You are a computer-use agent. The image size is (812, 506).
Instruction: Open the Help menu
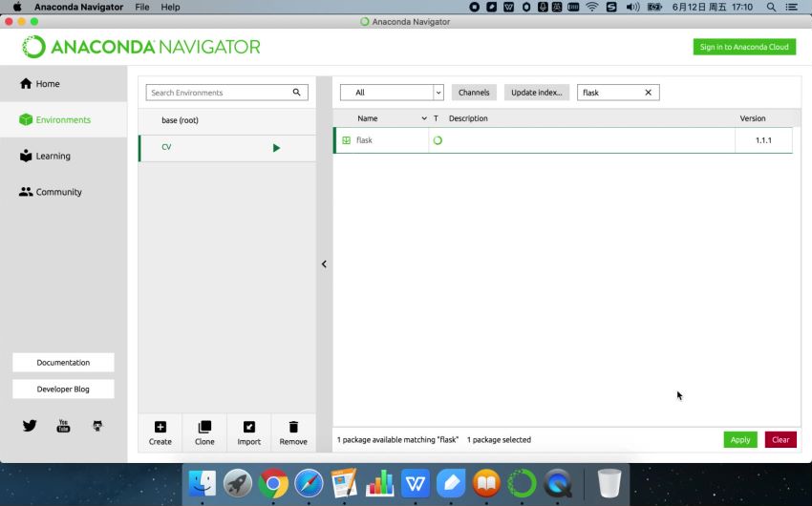coord(170,8)
